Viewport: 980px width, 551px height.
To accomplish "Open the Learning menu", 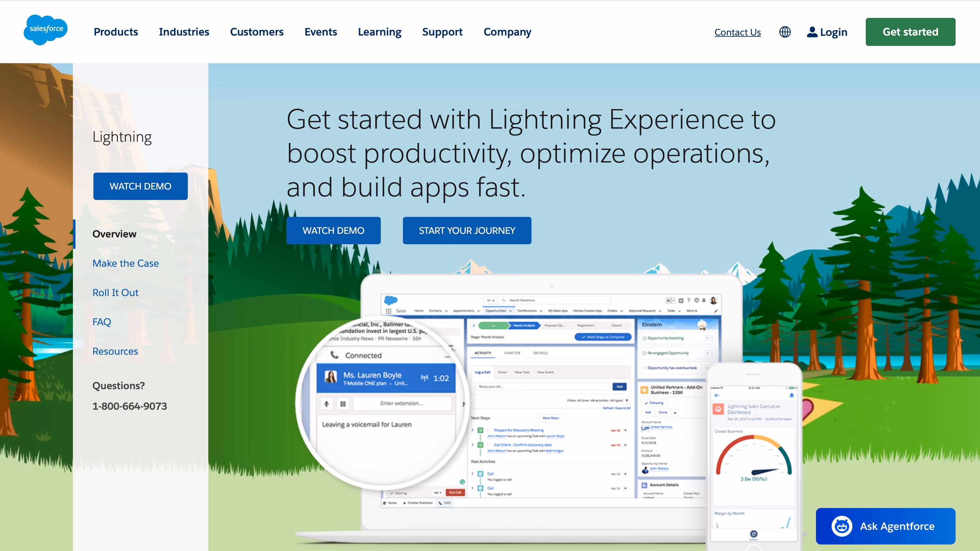I will coord(380,32).
